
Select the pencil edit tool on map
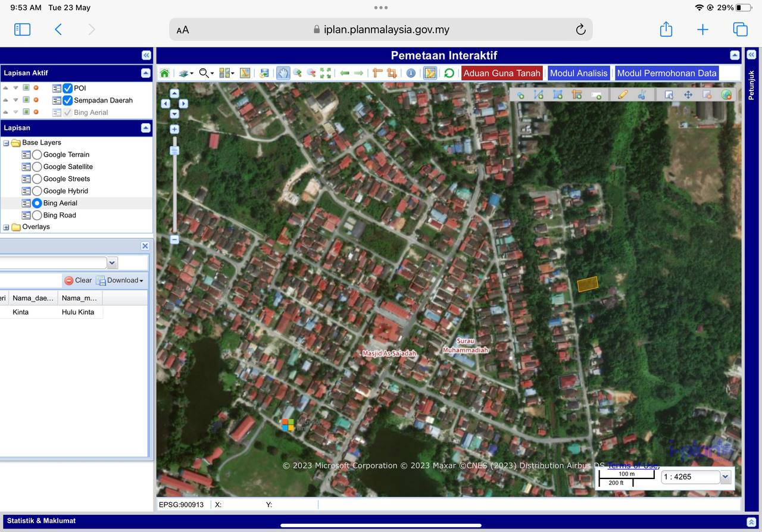tap(623, 95)
